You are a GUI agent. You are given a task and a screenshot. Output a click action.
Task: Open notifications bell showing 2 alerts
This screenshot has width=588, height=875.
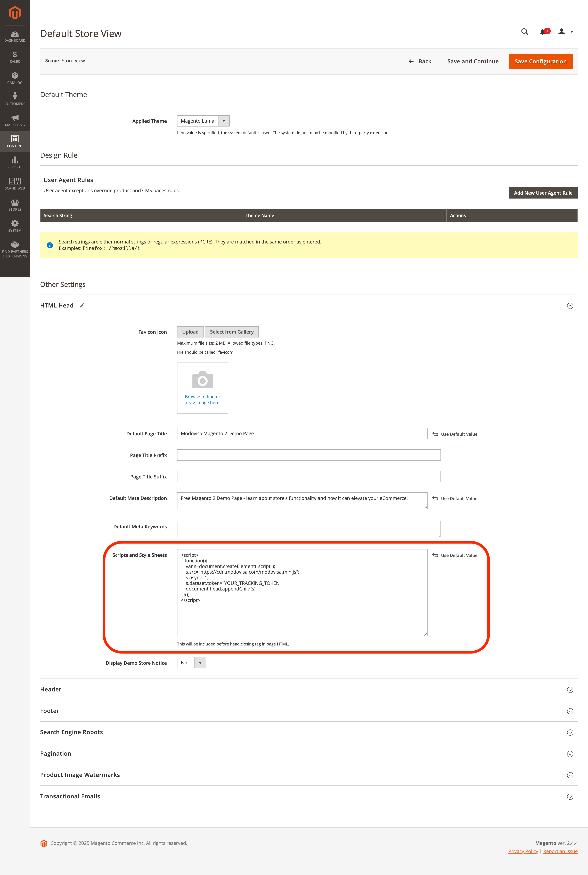coord(543,32)
